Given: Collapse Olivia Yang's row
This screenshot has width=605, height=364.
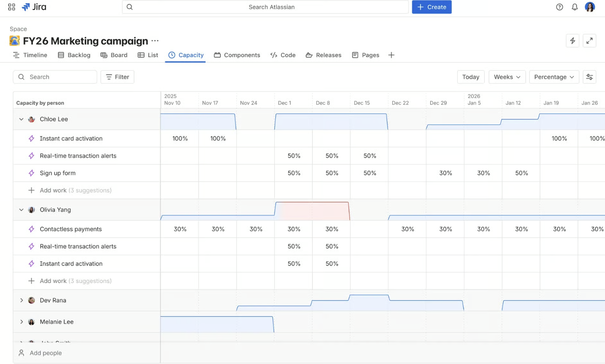Looking at the screenshot, I should point(21,210).
